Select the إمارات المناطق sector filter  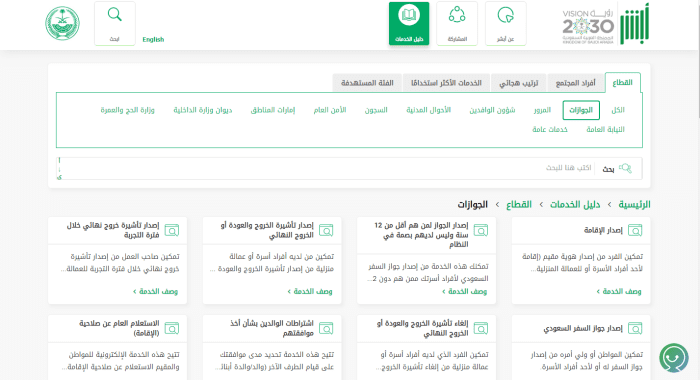(x=273, y=110)
